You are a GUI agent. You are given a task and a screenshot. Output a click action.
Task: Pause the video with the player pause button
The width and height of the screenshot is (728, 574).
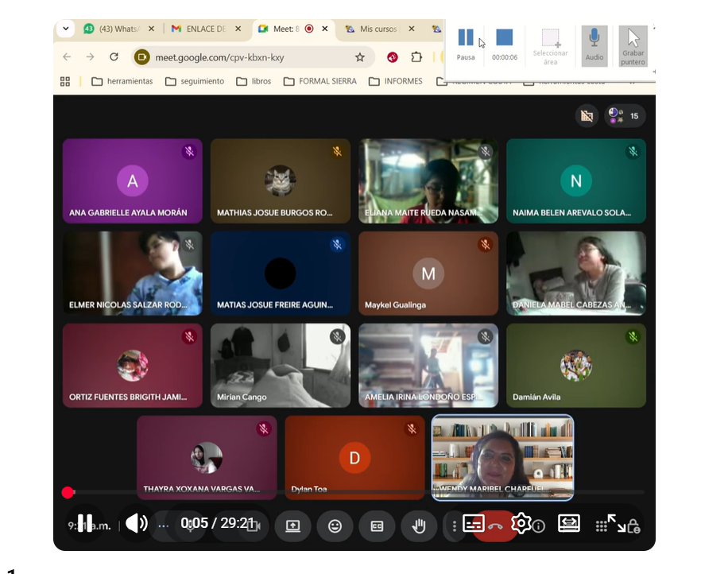click(x=85, y=523)
